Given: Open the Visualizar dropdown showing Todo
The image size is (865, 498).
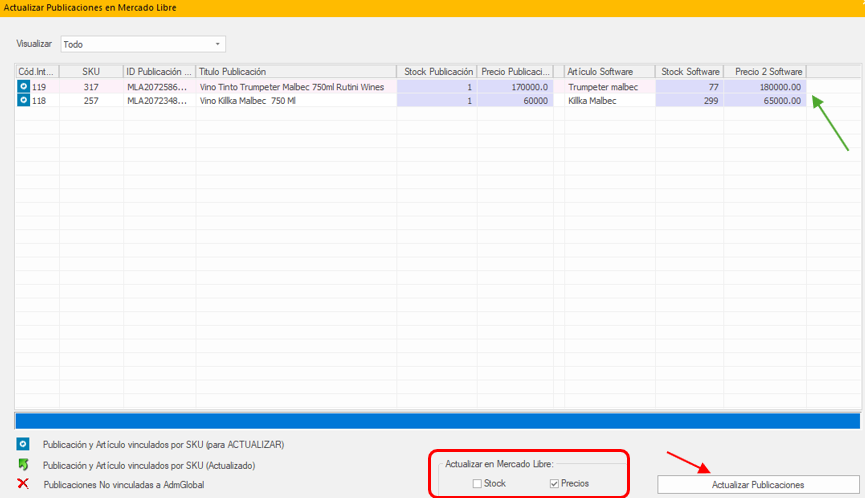Looking at the screenshot, I should pos(143,44).
